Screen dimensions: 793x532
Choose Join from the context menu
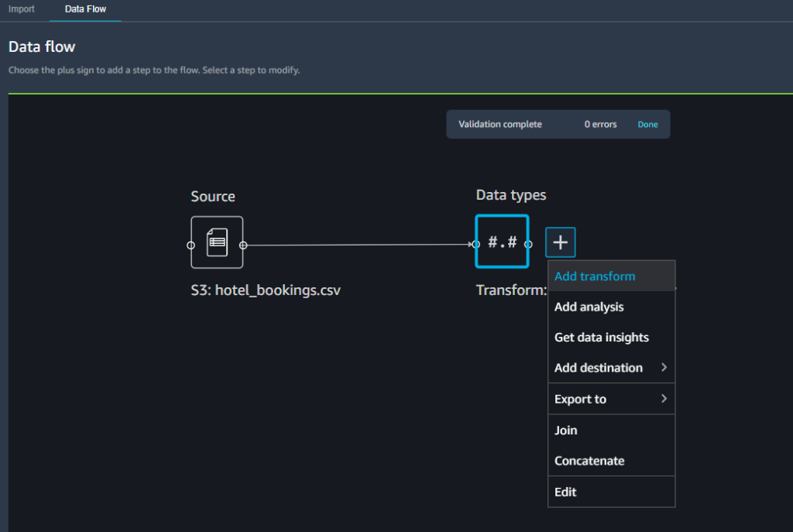tap(566, 431)
